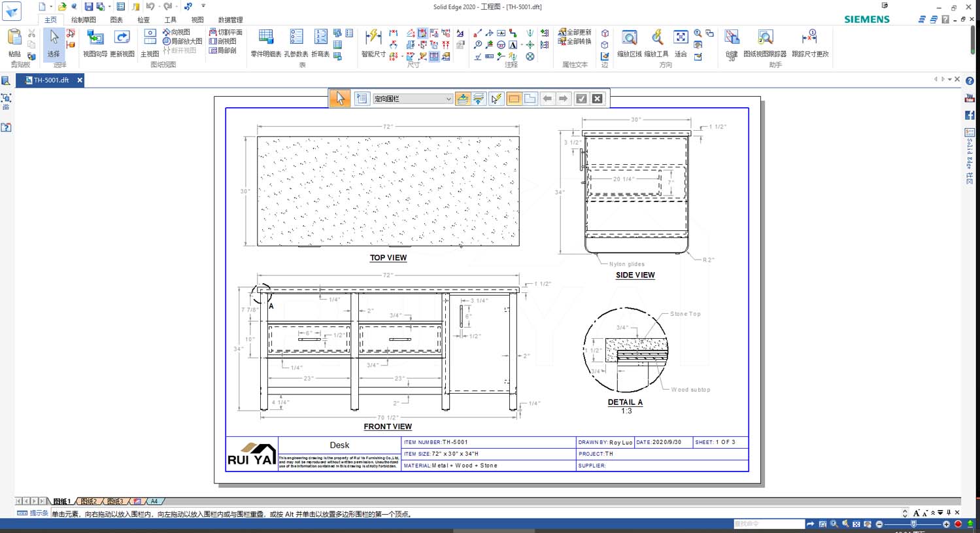Activate the Select (选择) arrow tool
Image resolution: width=980 pixels, height=533 pixels.
coord(54,43)
